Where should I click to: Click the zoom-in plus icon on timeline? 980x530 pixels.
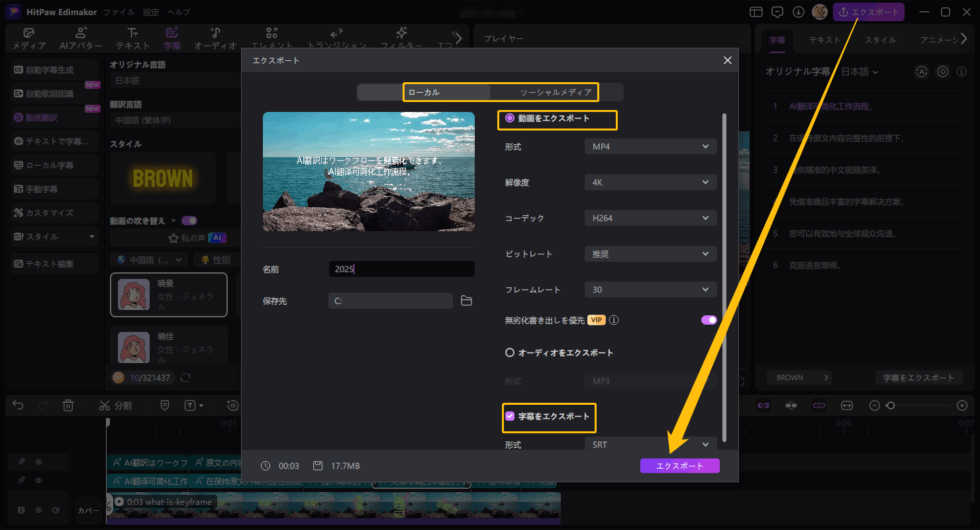pos(962,405)
